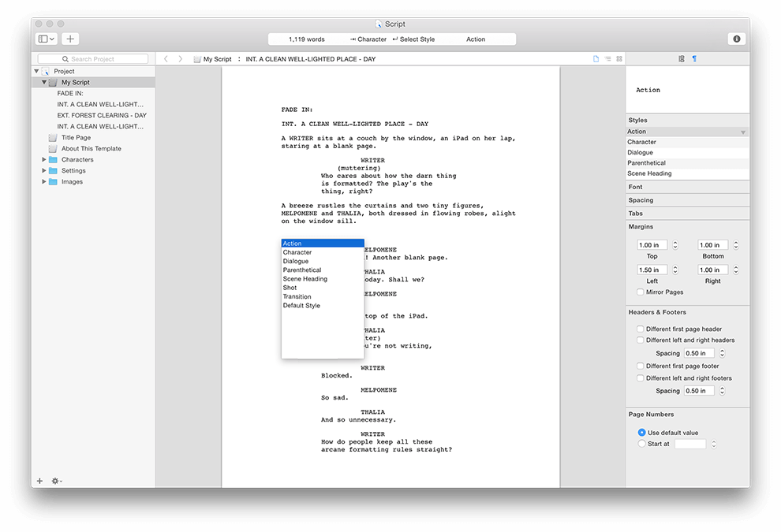This screenshot has width=781, height=532.
Task: Select Dialogue in the Styles inspector list
Action: [x=687, y=152]
